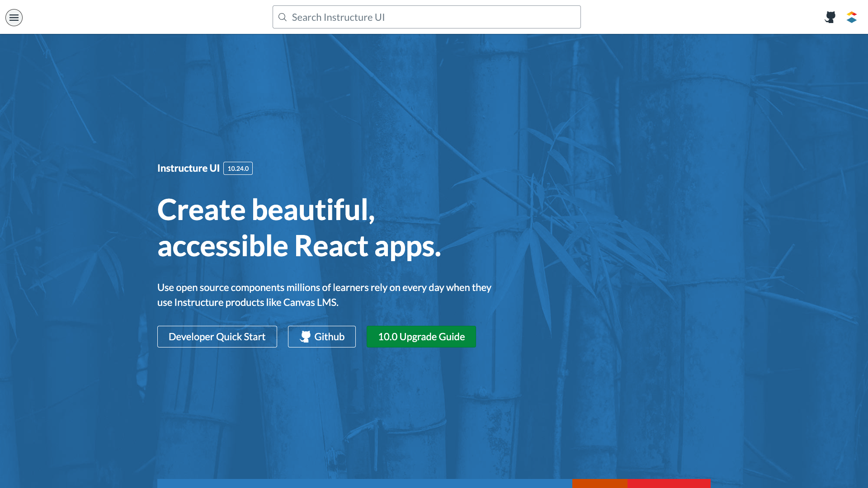Viewport: 868px width, 488px height.
Task: Click the GitHub repository icon beside the logo
Action: (x=830, y=17)
